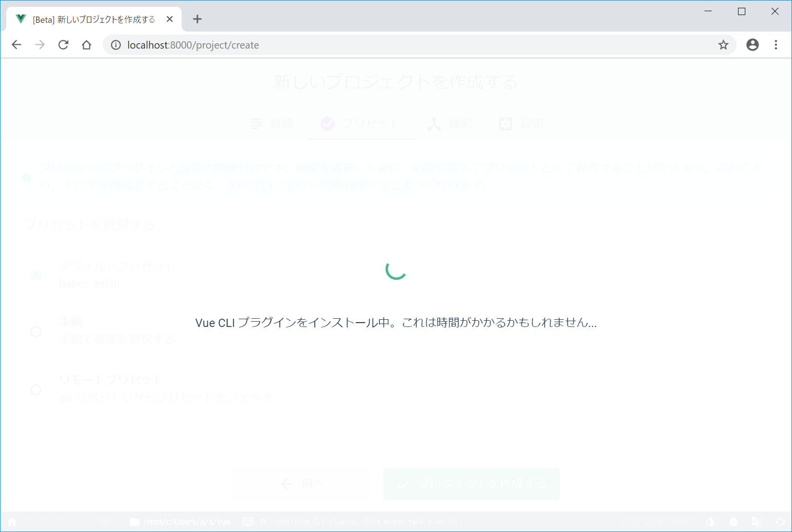Open the Chrome three-dot menu
The image size is (792, 532).
776,45
